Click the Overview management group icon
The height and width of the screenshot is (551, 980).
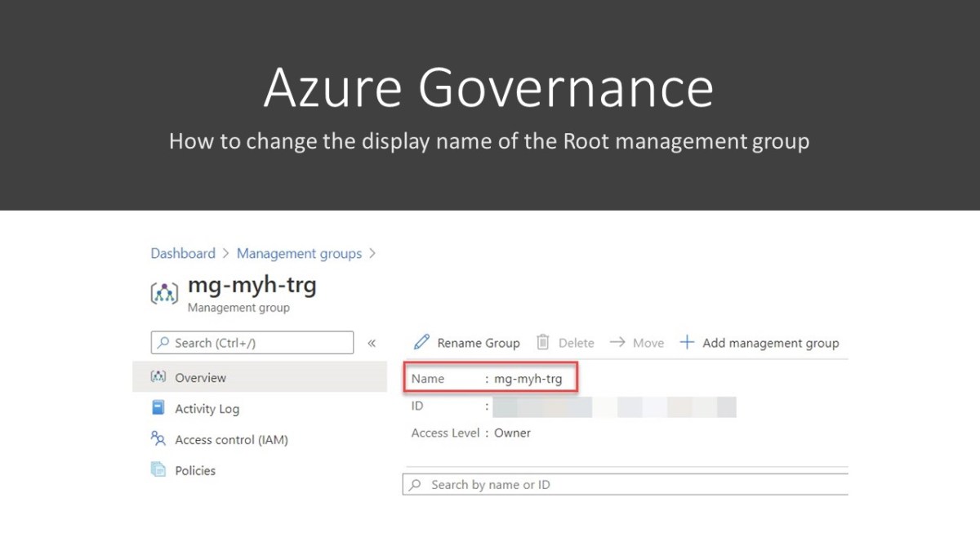point(161,376)
